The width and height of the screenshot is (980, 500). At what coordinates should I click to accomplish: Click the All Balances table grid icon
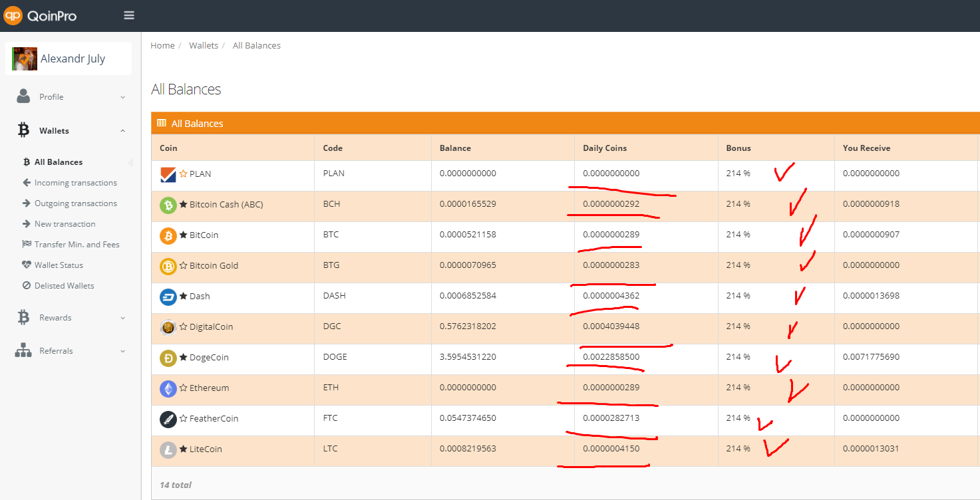click(x=161, y=123)
